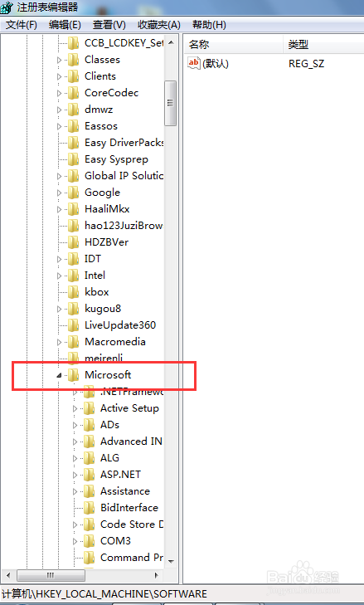364x605 pixels.
Task: Click the ADs folder icon
Action: tap(89, 424)
